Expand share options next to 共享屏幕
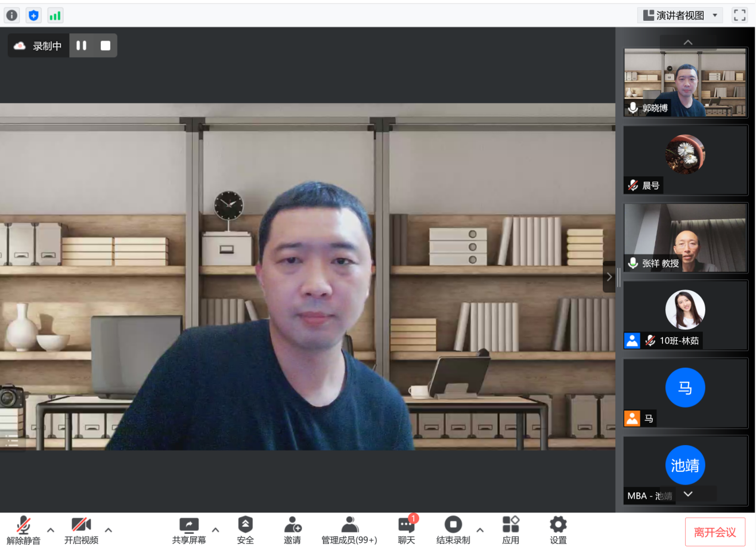Screen dimensions: 756x550 (x=215, y=530)
